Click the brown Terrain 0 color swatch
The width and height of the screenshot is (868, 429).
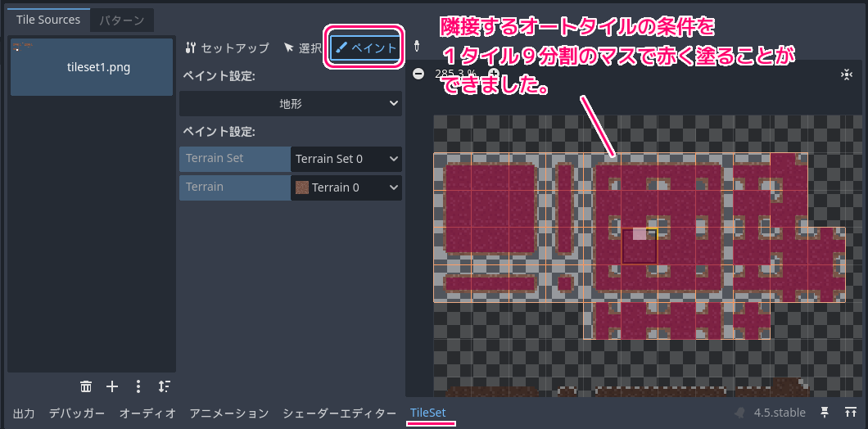pos(302,187)
